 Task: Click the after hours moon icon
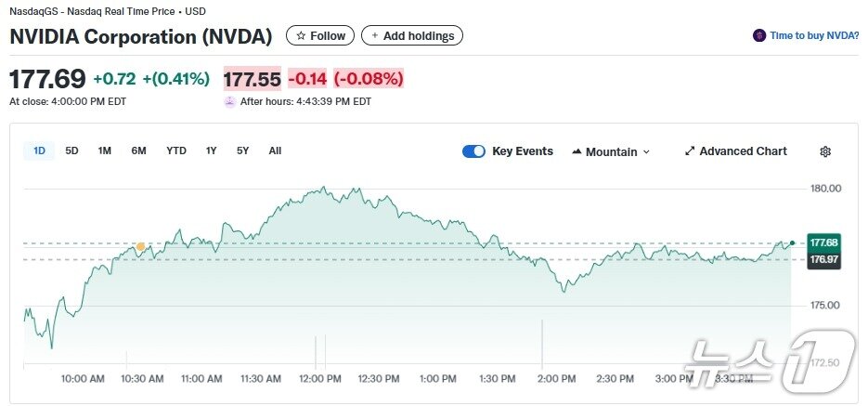click(230, 102)
